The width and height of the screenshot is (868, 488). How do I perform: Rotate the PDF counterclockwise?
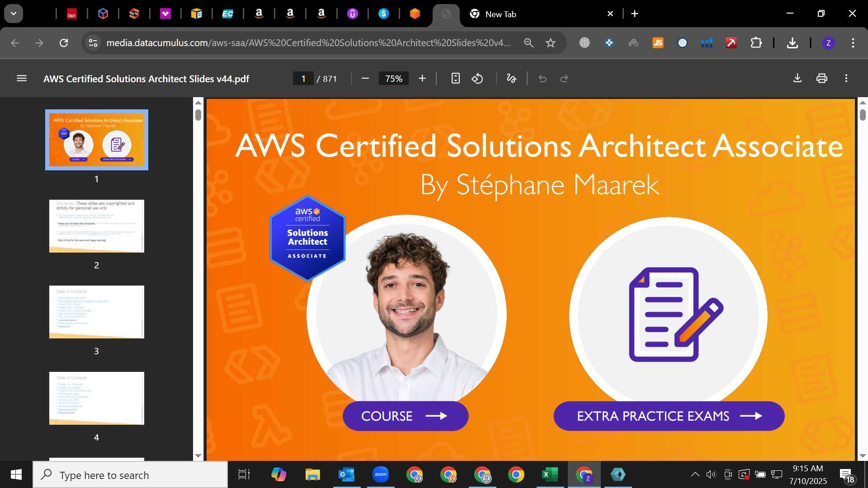tap(477, 79)
